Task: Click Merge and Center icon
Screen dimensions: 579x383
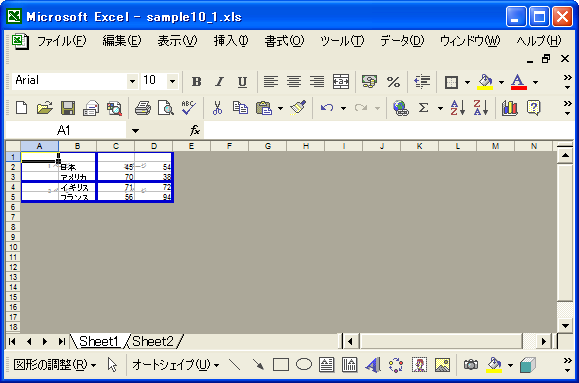Action: (x=340, y=82)
